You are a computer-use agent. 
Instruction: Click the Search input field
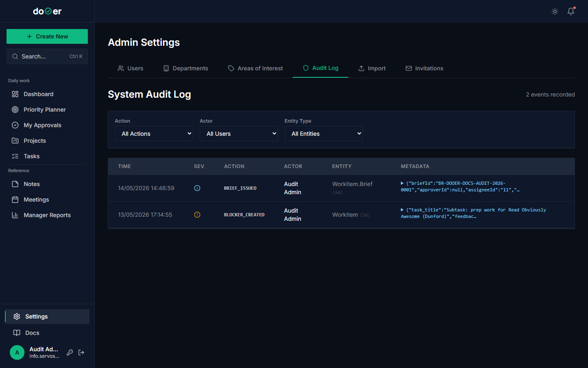pos(47,56)
